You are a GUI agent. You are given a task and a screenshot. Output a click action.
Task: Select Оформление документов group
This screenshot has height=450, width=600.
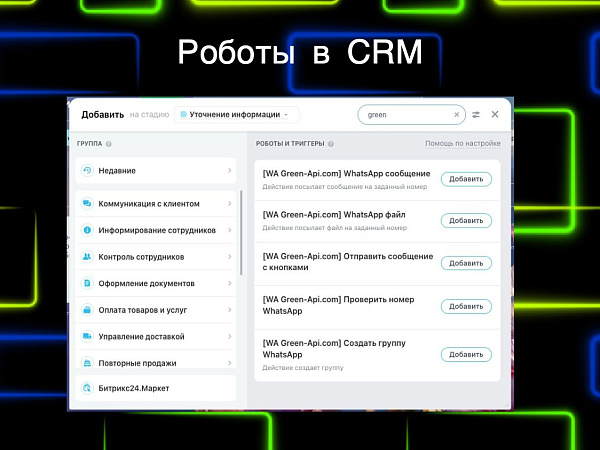click(156, 283)
